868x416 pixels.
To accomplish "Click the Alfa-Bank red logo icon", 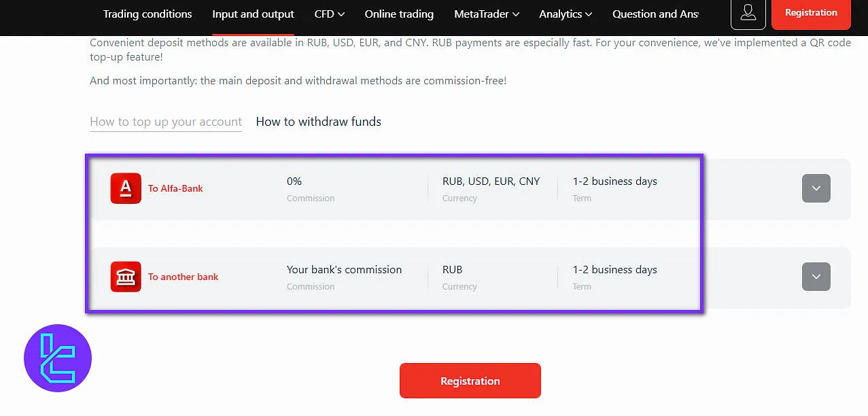I will (x=126, y=188).
